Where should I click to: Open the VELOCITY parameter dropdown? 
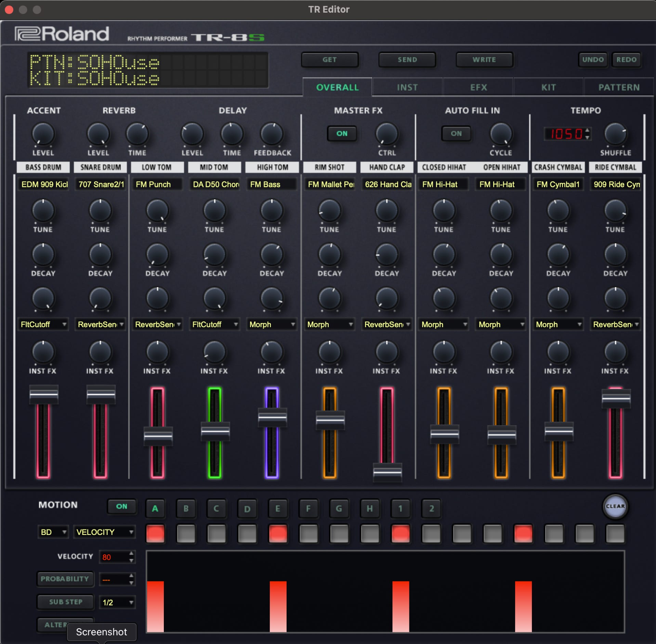104,532
